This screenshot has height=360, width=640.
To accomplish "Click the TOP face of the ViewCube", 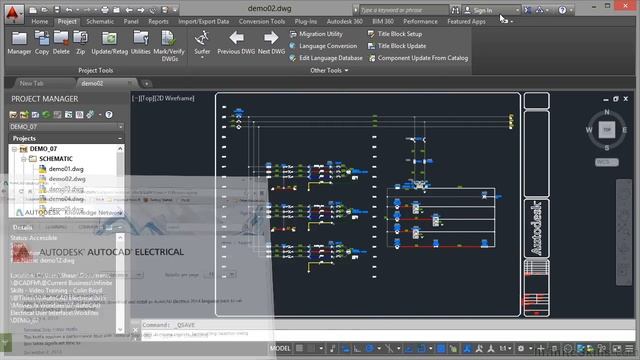I will (x=607, y=130).
